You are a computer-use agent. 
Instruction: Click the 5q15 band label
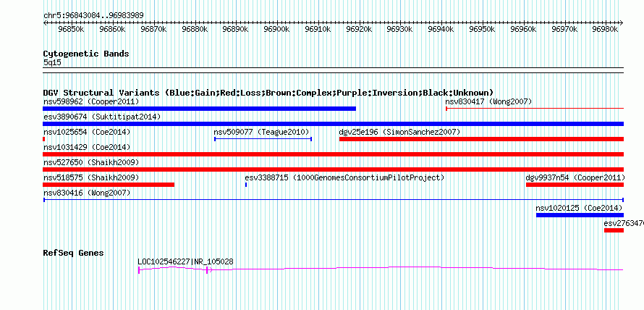click(x=52, y=62)
